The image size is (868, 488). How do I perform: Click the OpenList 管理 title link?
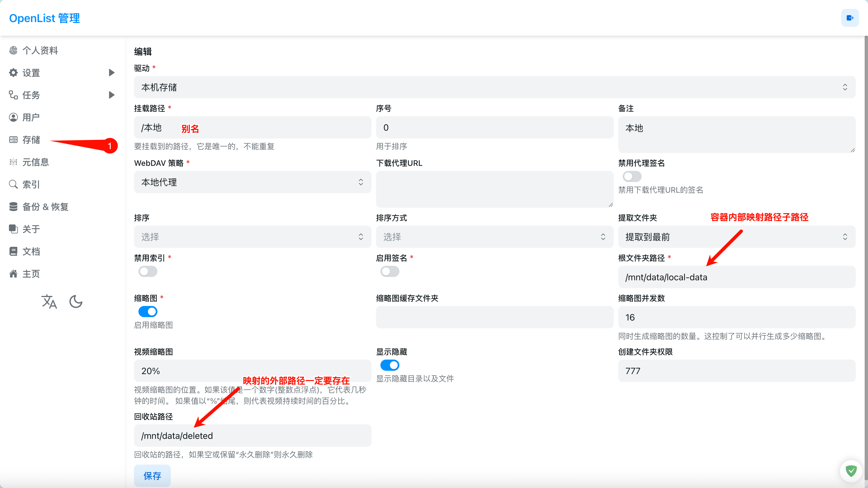[x=44, y=18]
